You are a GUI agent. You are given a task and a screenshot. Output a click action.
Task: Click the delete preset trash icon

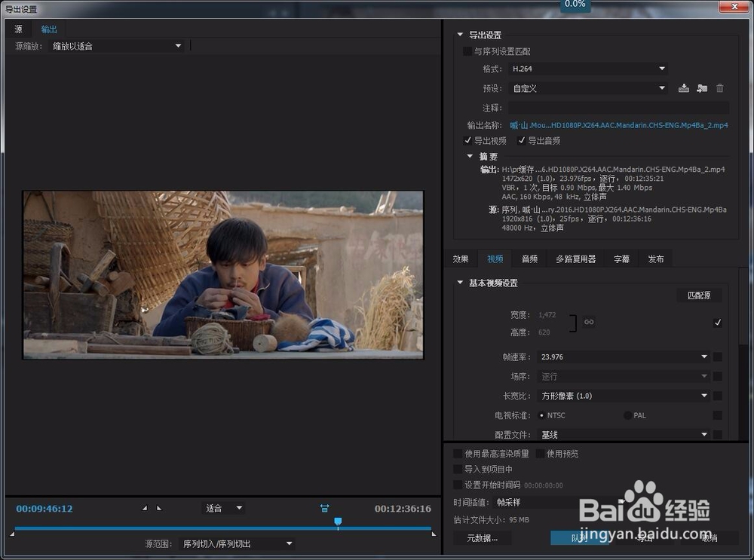tap(720, 88)
